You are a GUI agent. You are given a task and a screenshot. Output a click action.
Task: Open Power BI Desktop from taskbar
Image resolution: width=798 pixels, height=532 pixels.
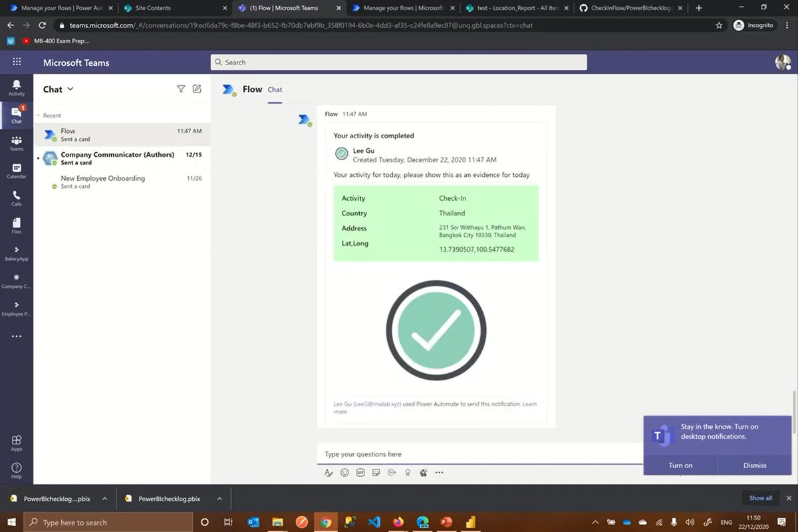pyautogui.click(x=471, y=522)
